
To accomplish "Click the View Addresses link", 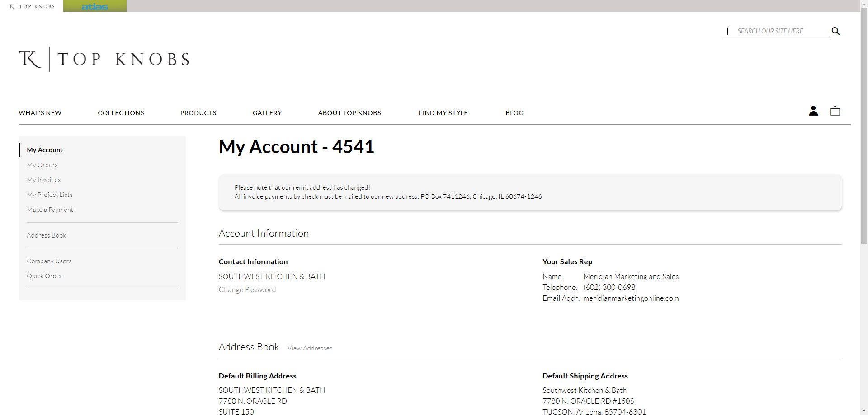I will pyautogui.click(x=310, y=348).
